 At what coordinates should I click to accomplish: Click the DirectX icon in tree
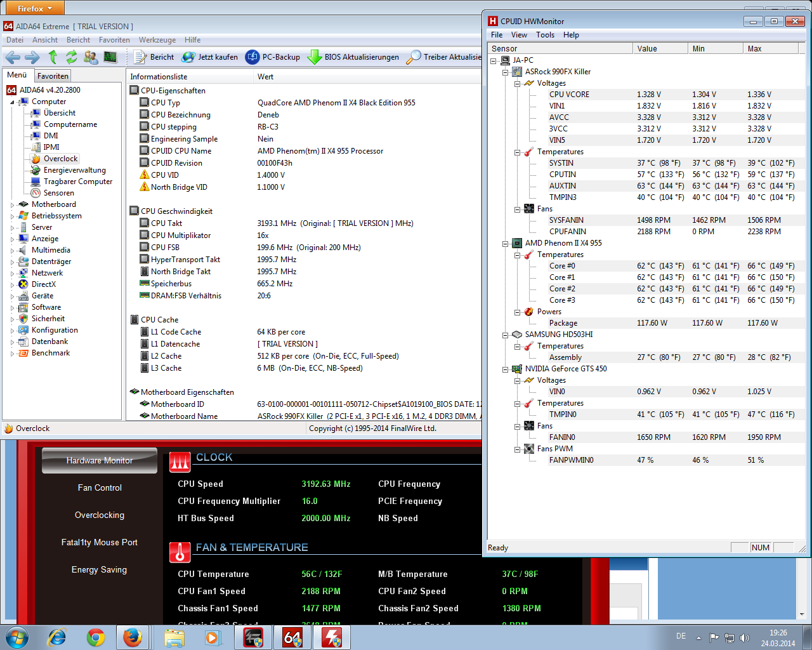(23, 284)
